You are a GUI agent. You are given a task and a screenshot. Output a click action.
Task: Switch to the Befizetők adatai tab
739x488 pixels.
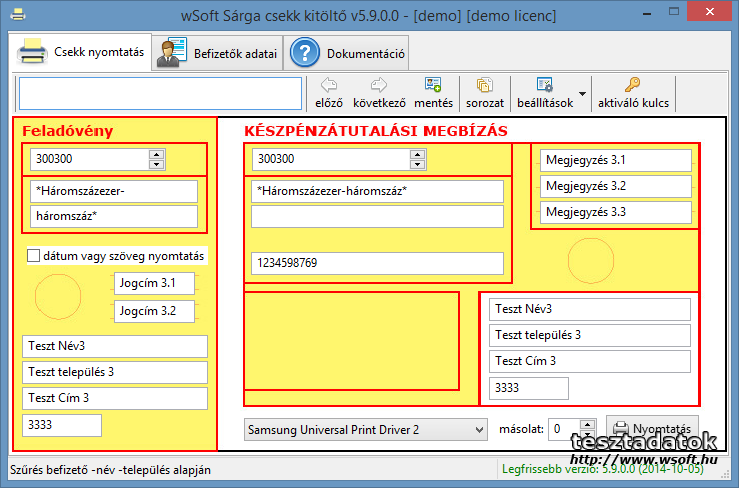pos(217,53)
